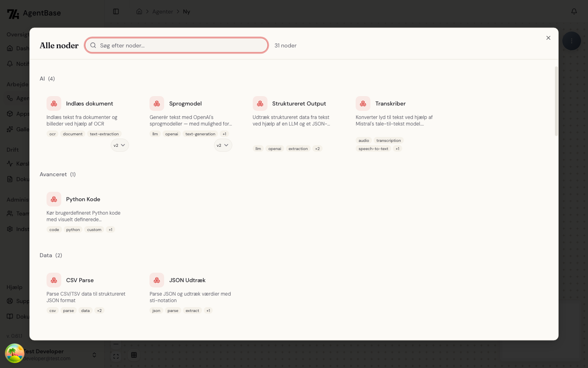Select the Struktureret Output node icon
Image resolution: width=588 pixels, height=368 pixels.
click(x=260, y=103)
